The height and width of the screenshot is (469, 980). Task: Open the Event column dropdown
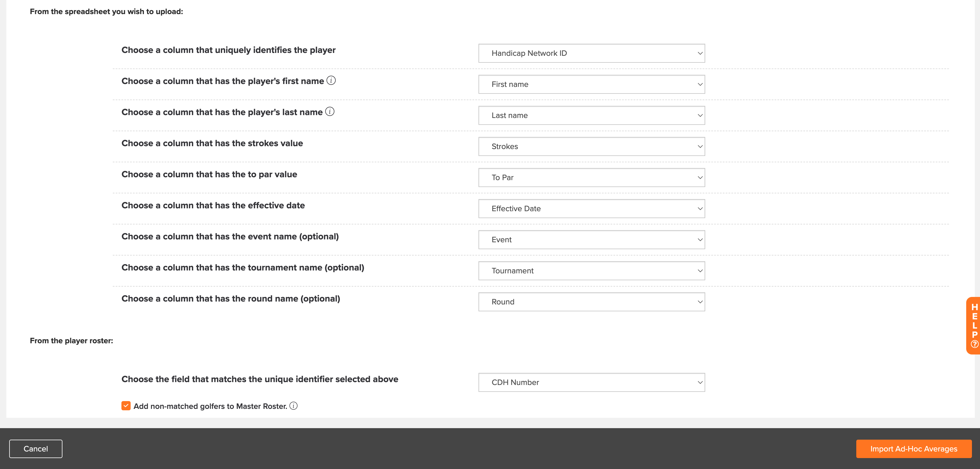click(592, 240)
